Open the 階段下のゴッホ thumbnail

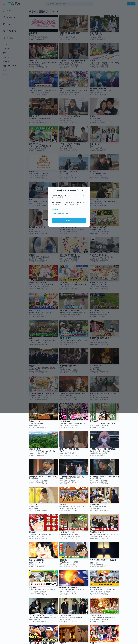click(x=104, y=23)
